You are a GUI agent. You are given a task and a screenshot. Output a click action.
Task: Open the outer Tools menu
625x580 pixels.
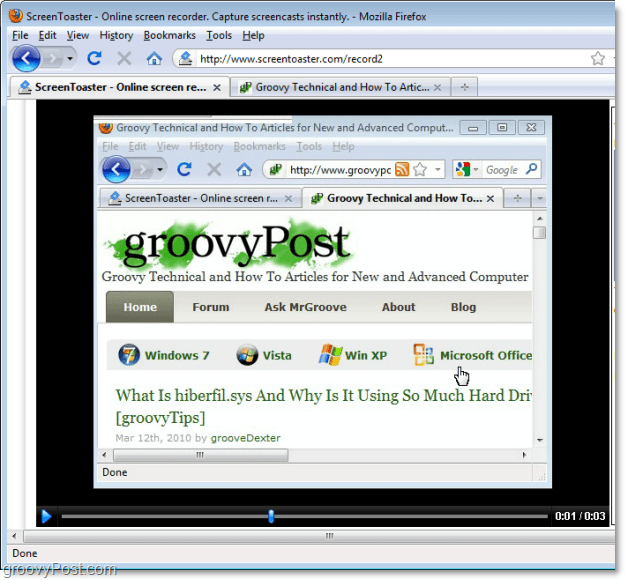point(219,35)
